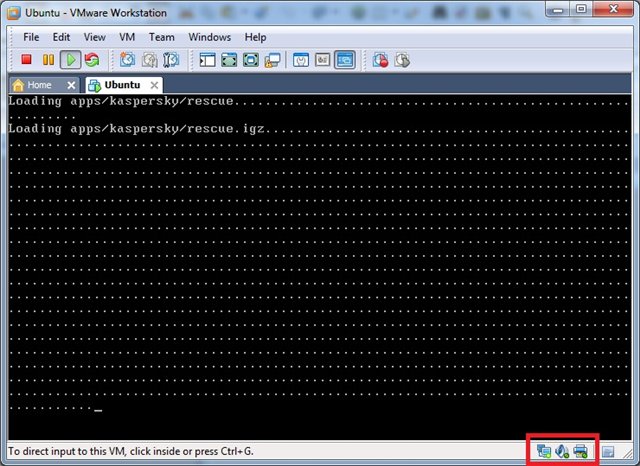Enter Unity mode with warning icon
Screen dimensions: 640x466
272,60
